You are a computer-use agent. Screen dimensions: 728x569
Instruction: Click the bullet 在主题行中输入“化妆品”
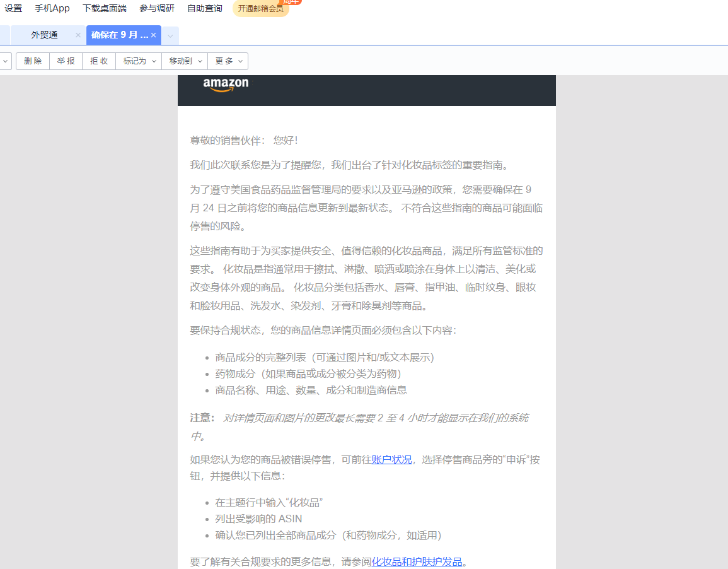(x=269, y=503)
